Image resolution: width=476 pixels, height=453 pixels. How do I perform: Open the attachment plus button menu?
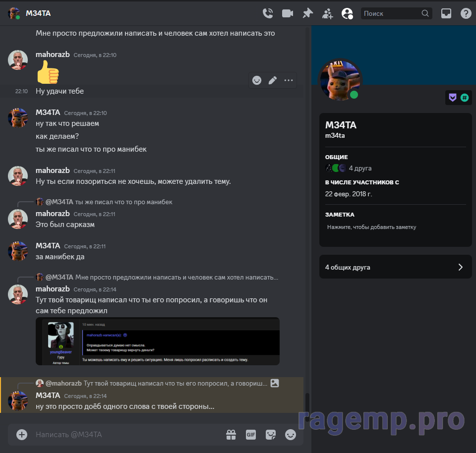pyautogui.click(x=22, y=435)
